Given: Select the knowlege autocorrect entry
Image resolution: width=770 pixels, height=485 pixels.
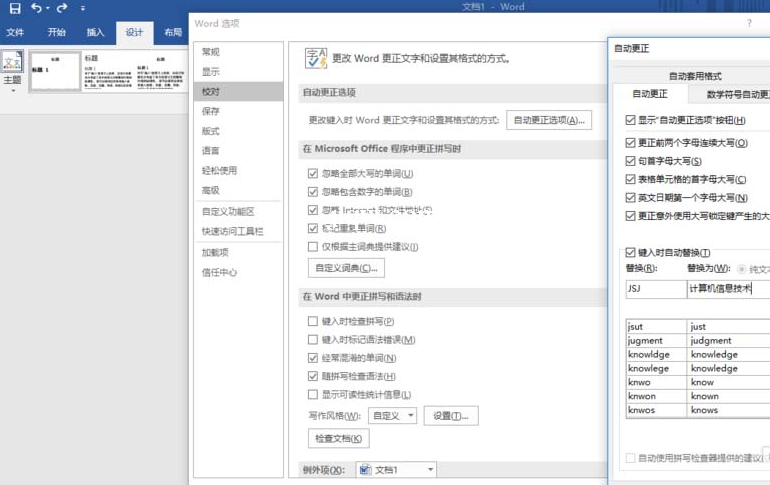Looking at the screenshot, I should 698,368.
